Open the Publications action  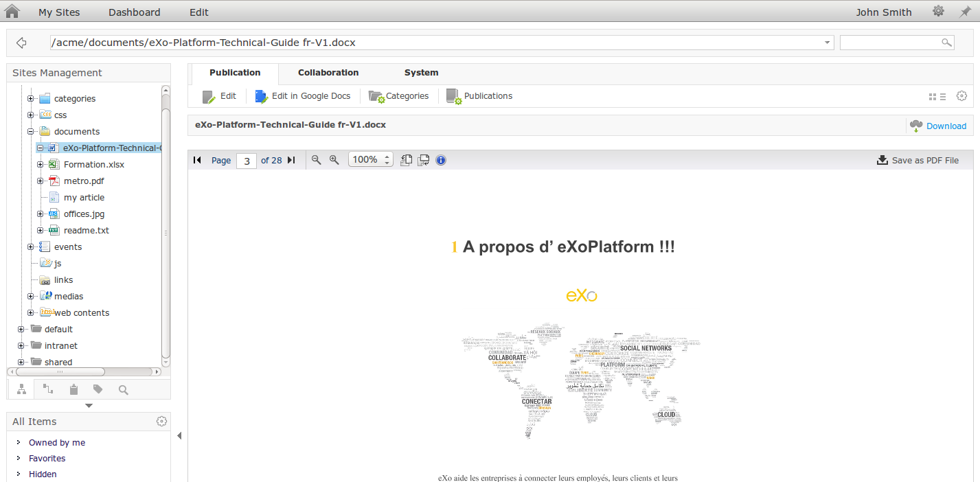(x=479, y=96)
